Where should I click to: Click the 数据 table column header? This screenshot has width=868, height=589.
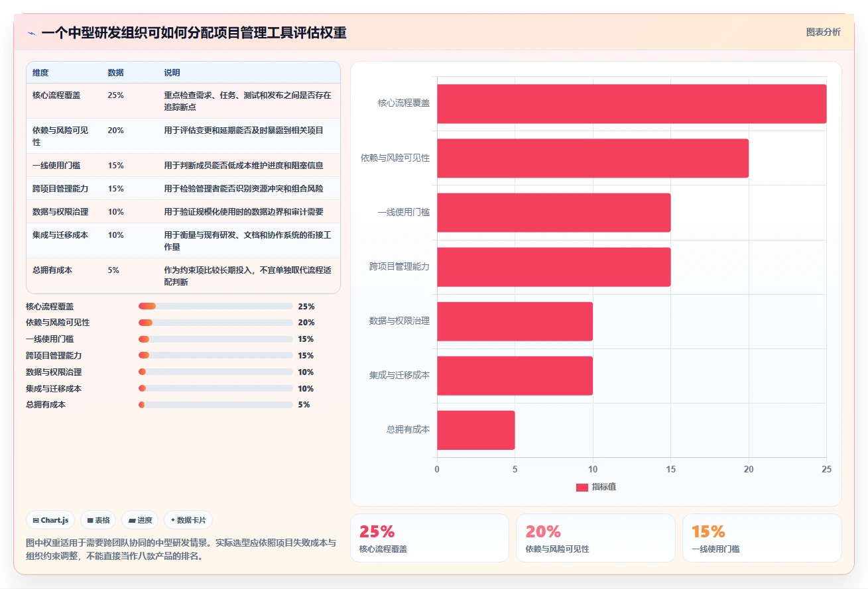115,73
